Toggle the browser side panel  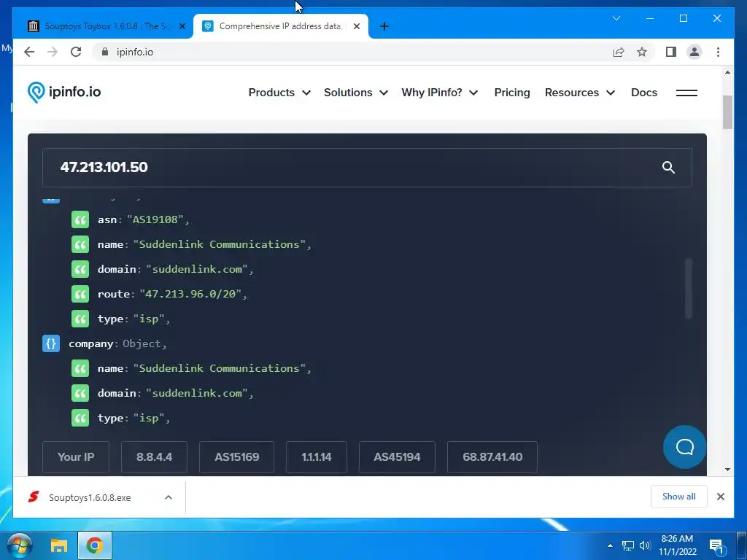[x=671, y=52]
